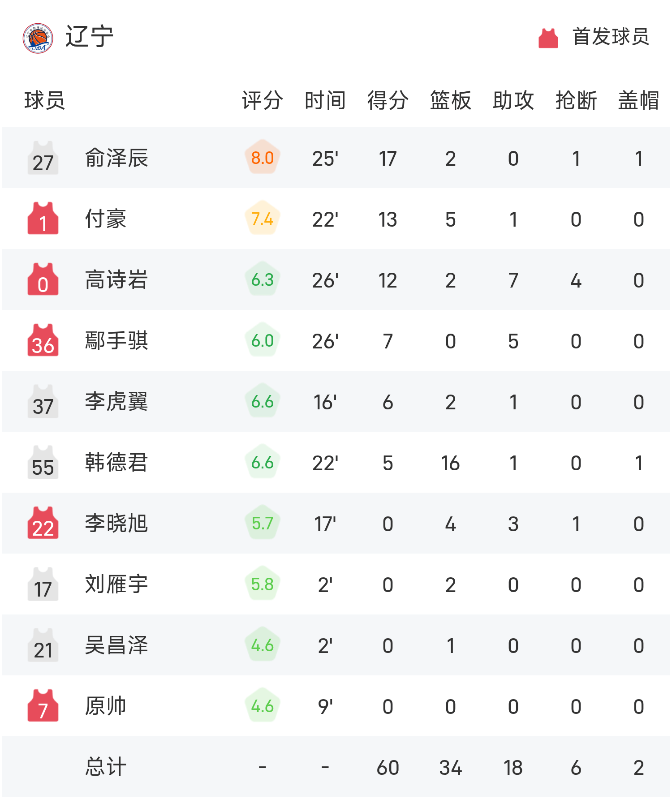
Task: Open player 俞泽辰 profile
Action: pyautogui.click(x=116, y=158)
